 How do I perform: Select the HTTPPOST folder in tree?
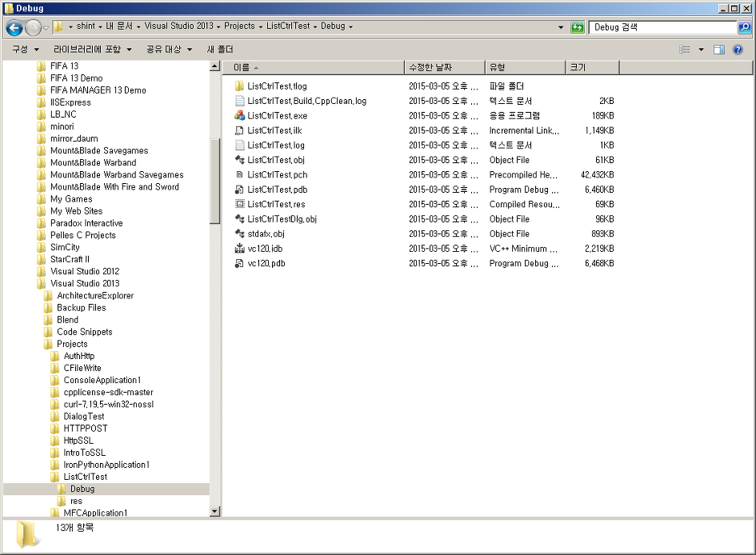click(86, 429)
